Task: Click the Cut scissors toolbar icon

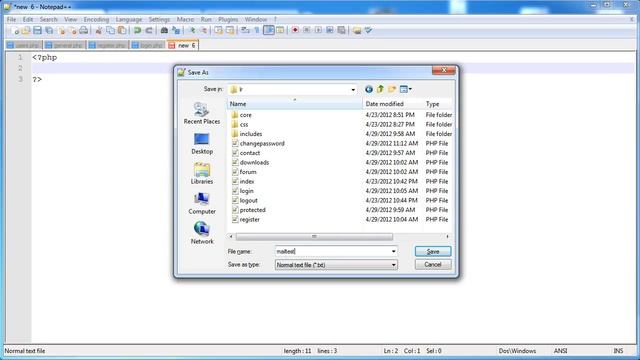Action: pyautogui.click(x=99, y=31)
